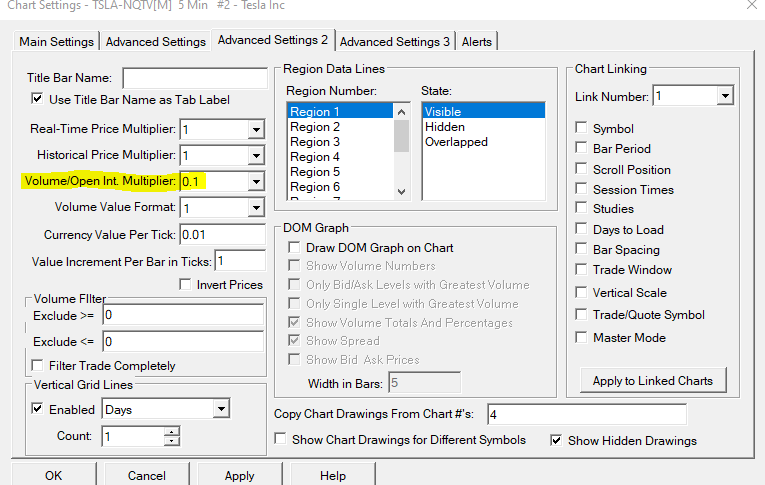
Task: Click the Apply to Linked Charts button
Action: pyautogui.click(x=653, y=381)
